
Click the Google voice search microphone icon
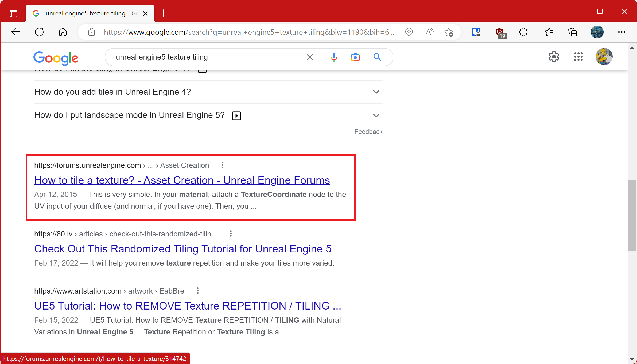(334, 57)
